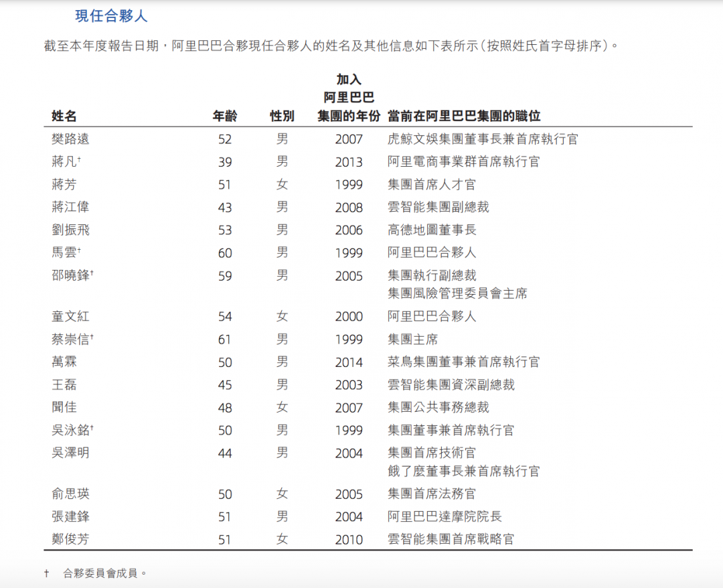Click the column header 集團的年份
Screen dimensions: 723x588
coord(349,117)
